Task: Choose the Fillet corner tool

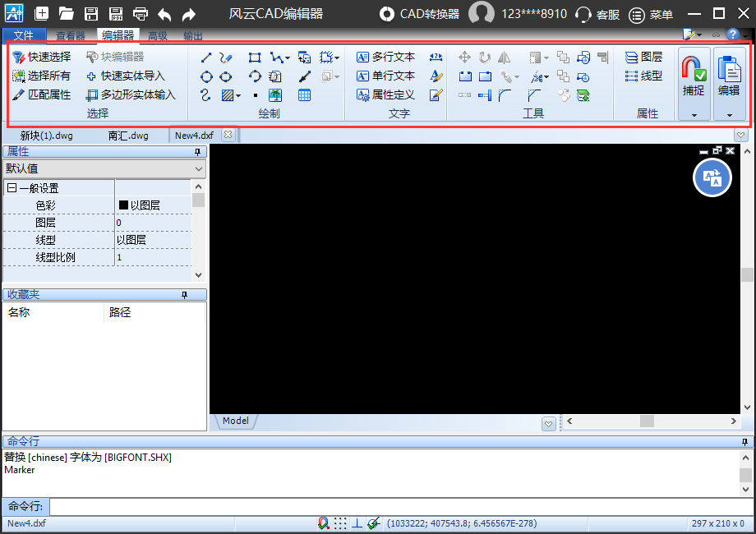Action: 505,95
